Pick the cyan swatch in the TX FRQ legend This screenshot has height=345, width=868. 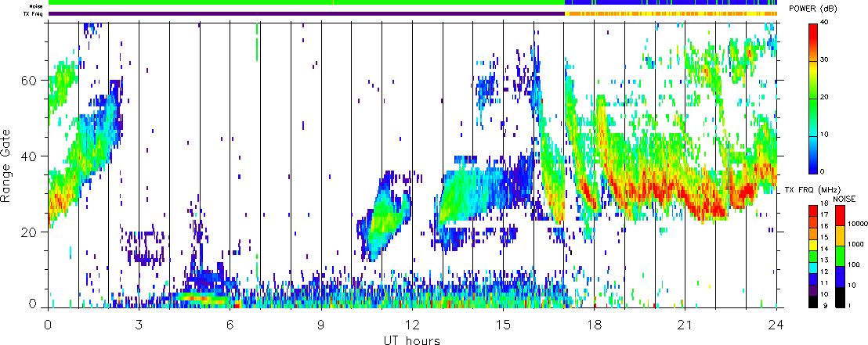pyautogui.click(x=813, y=268)
